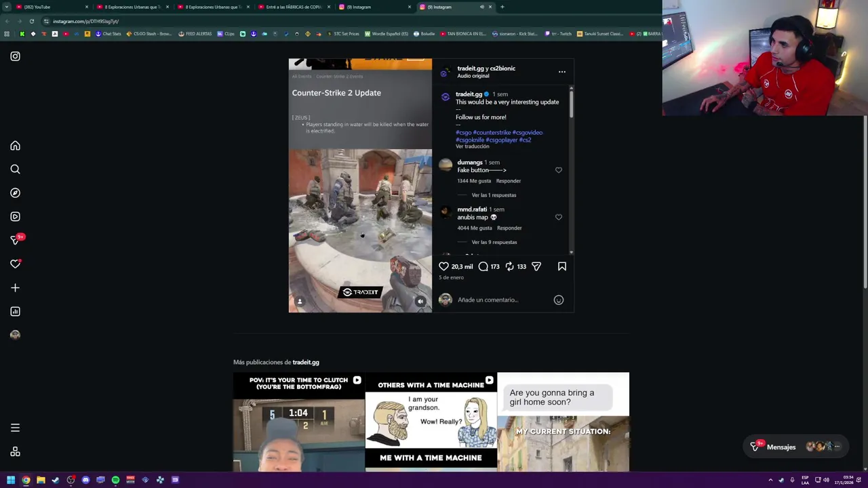This screenshot has width=868, height=488.
Task: Switch to 'Entré a las FÁBRICAS' tab
Action: click(x=294, y=7)
